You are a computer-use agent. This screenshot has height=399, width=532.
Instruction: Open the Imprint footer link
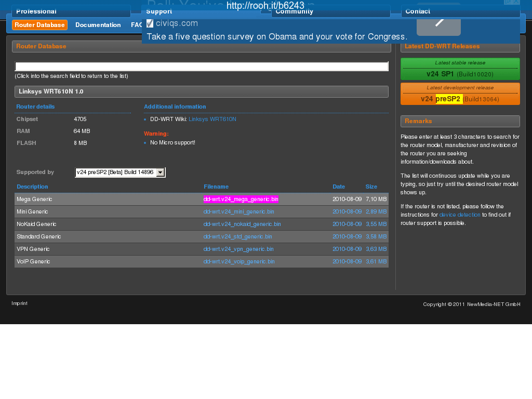[19, 303]
